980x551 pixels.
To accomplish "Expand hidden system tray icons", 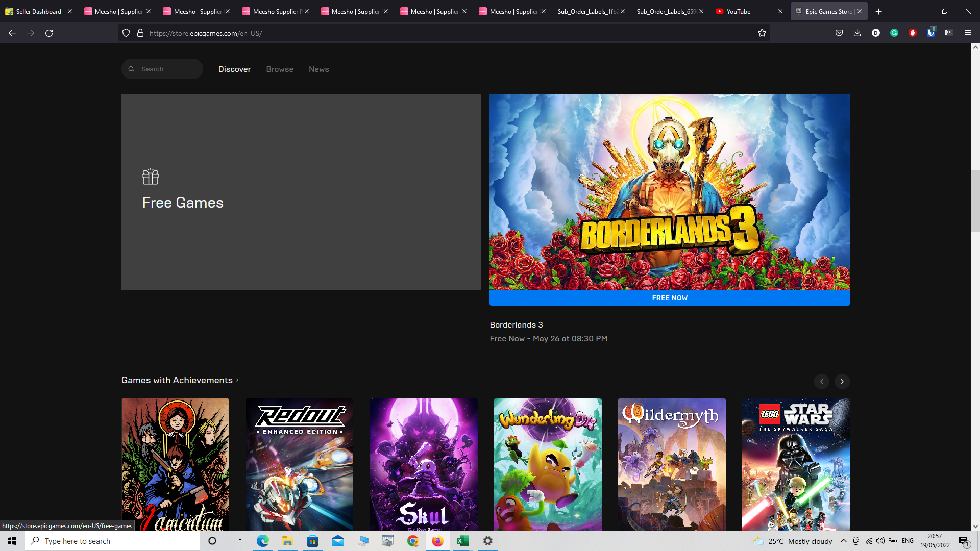I will coord(844,541).
